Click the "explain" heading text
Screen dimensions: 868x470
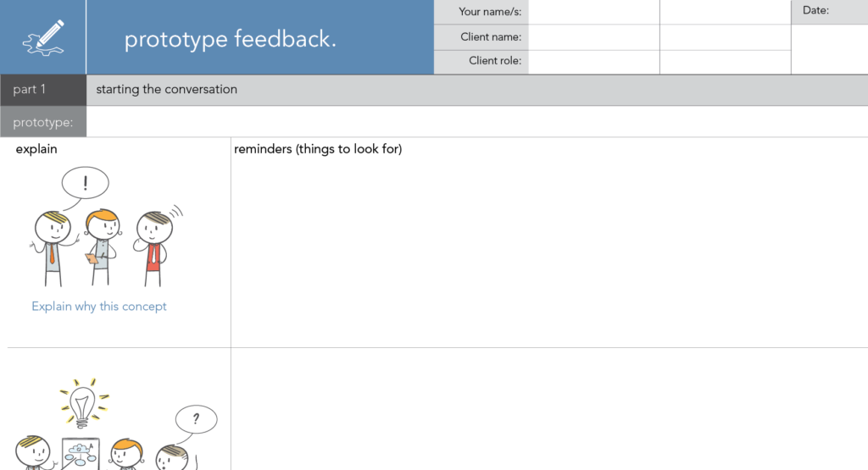pos(36,150)
